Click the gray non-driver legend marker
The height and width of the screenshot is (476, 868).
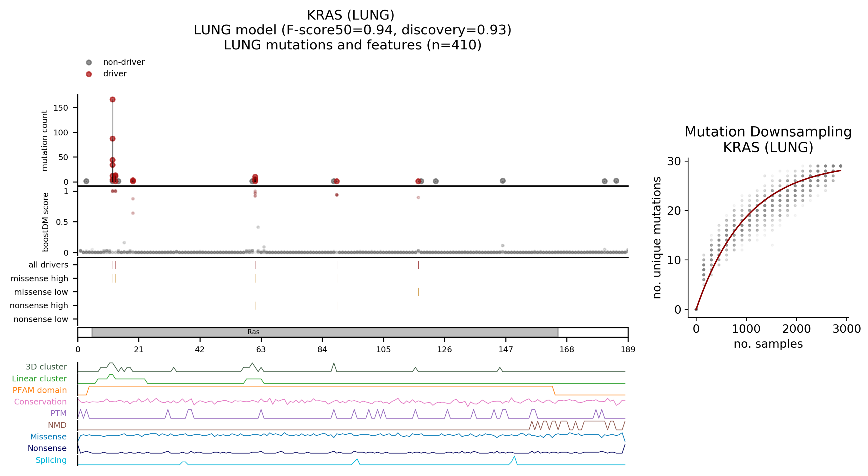click(89, 62)
